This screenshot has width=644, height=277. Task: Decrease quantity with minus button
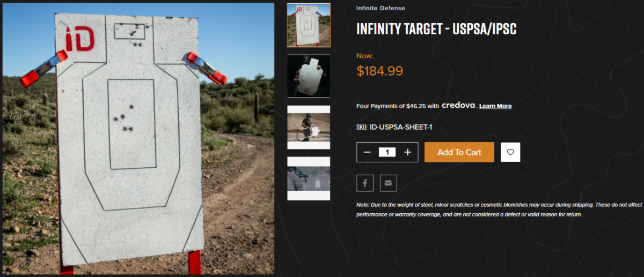pos(367,152)
